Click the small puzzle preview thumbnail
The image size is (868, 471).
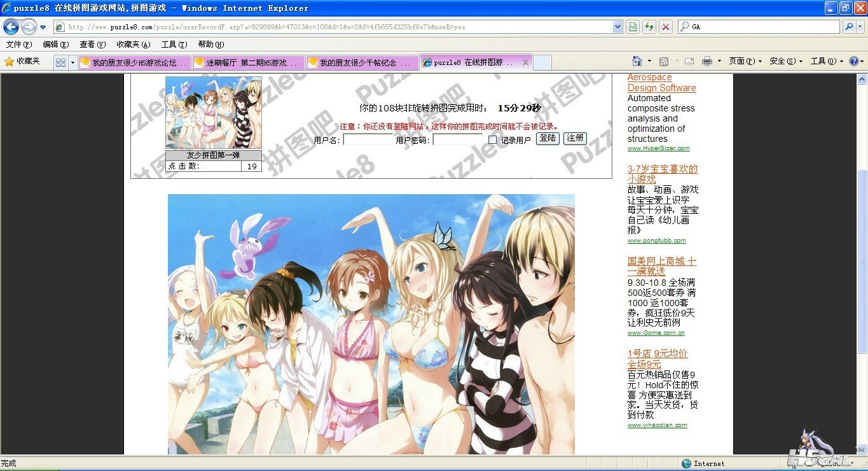(213, 113)
